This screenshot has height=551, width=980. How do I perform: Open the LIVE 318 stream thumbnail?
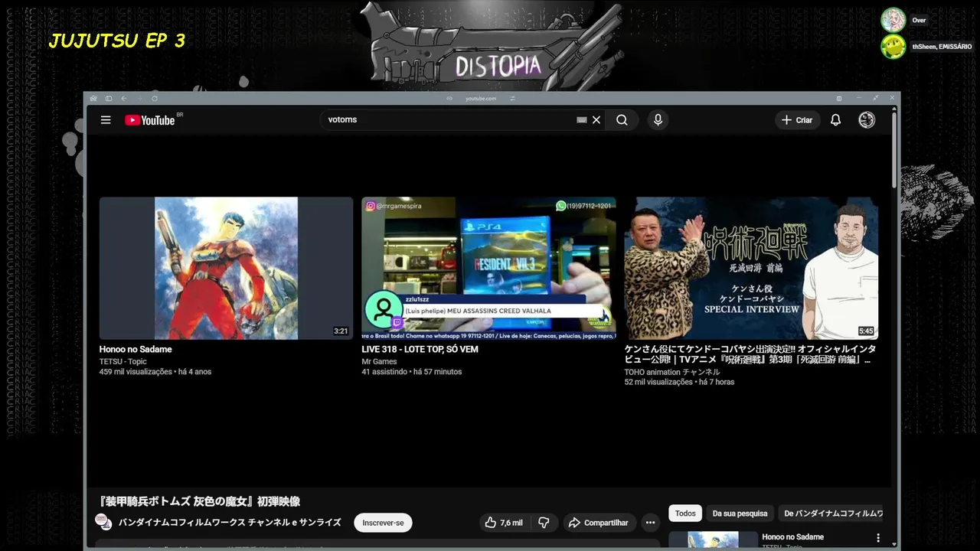[x=488, y=268]
